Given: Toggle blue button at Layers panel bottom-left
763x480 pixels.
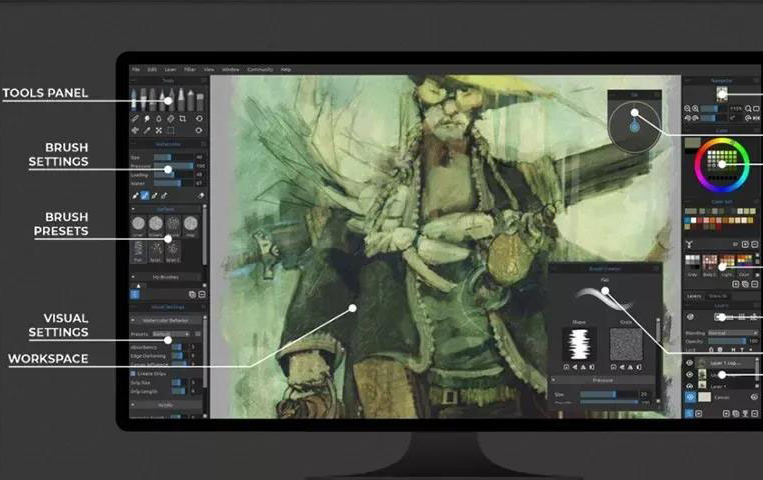Looking at the screenshot, I should tap(689, 413).
